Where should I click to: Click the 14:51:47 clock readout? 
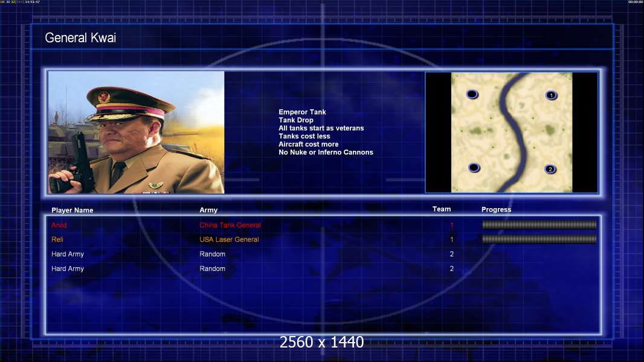32,2
